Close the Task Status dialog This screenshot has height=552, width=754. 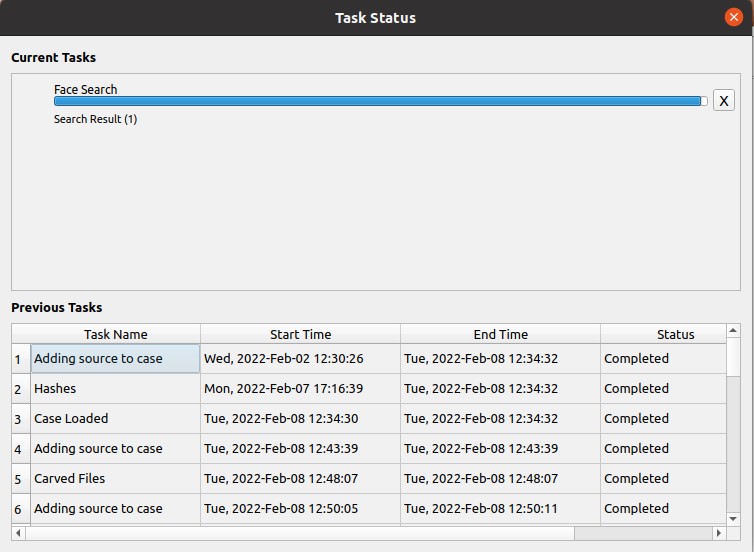[734, 18]
